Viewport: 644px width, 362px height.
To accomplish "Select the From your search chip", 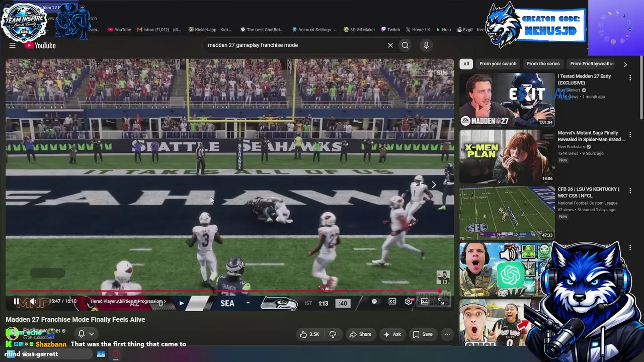I will 498,64.
